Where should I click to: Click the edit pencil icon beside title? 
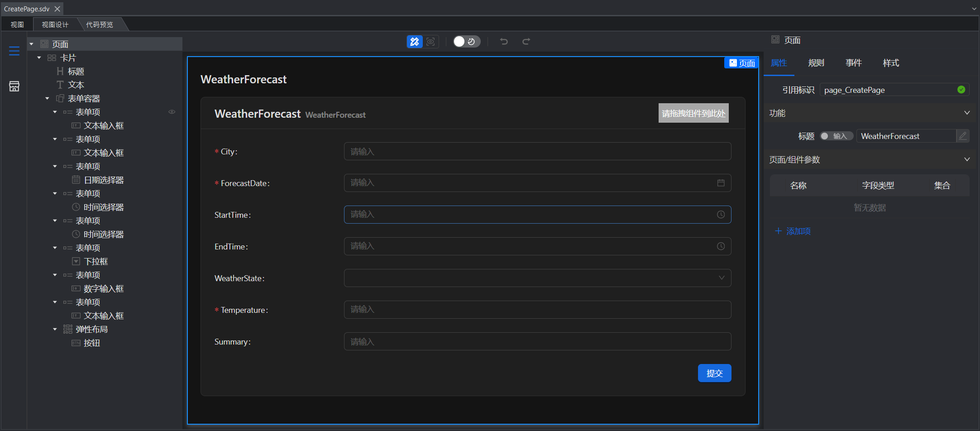(x=963, y=136)
